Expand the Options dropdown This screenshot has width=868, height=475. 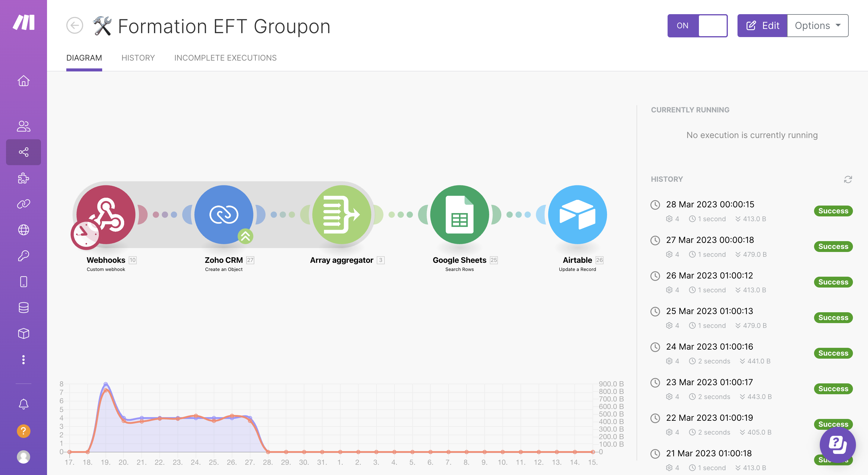817,26
